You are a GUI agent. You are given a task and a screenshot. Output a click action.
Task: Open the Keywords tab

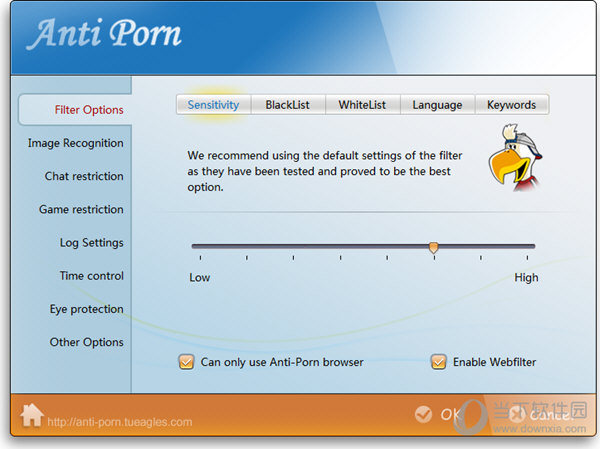pyautogui.click(x=512, y=104)
